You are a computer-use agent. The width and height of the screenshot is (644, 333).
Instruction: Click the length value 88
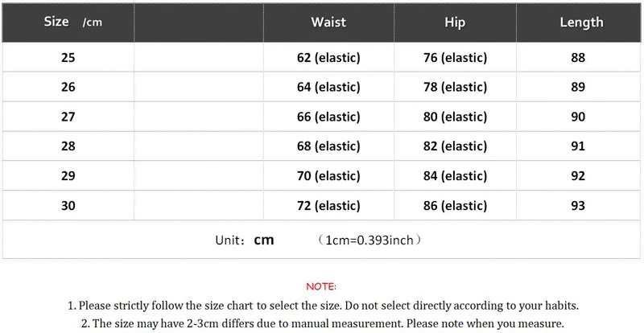pyautogui.click(x=578, y=58)
